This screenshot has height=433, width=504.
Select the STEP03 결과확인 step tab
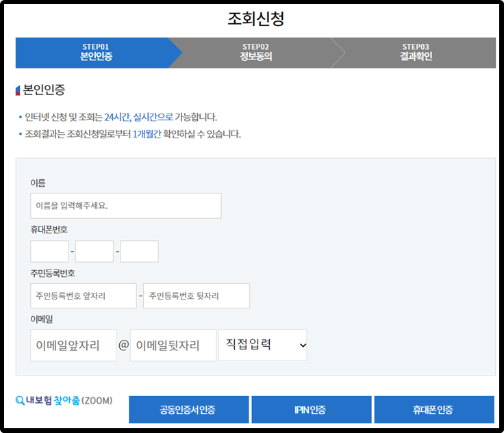click(x=416, y=53)
